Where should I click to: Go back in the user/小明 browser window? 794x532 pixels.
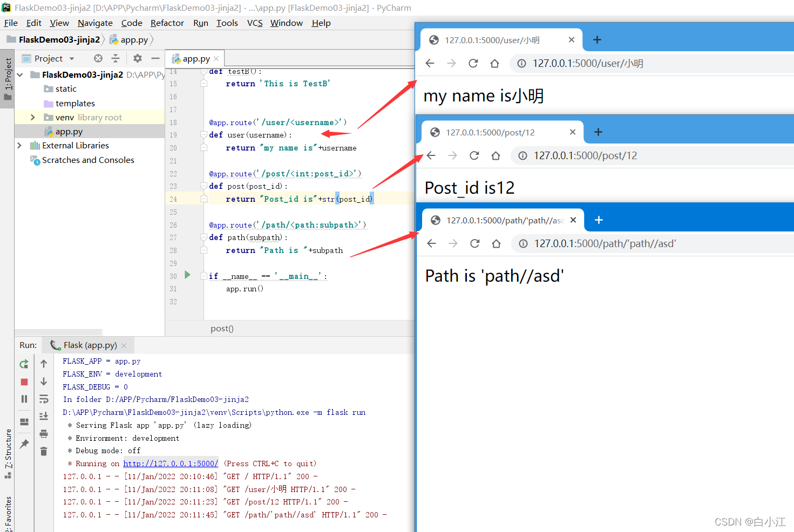tap(430, 63)
